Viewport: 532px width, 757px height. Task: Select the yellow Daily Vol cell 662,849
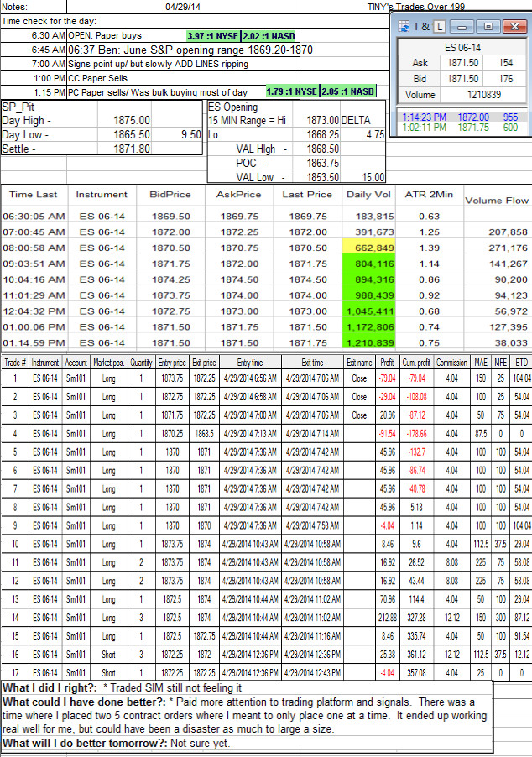pos(368,248)
